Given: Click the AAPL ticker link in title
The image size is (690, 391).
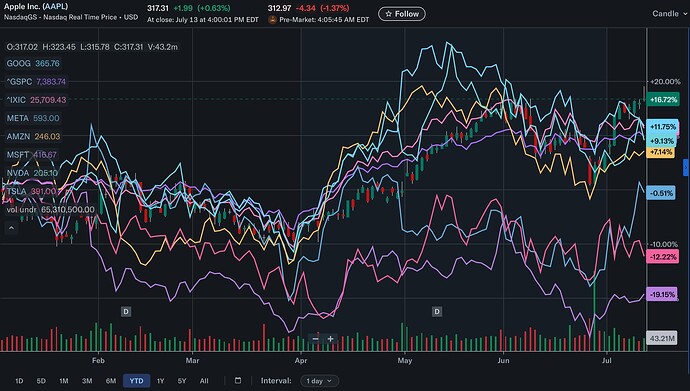Looking at the screenshot, I should 55,7.
